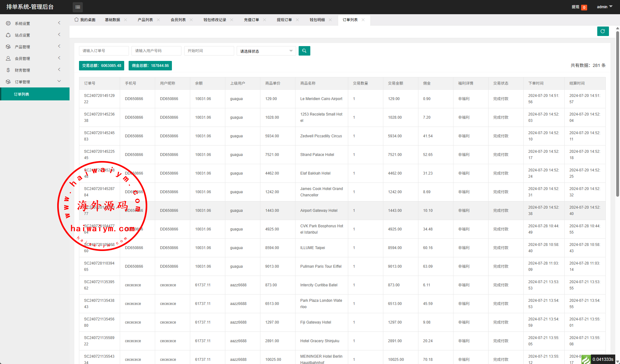This screenshot has height=364, width=620.
Task: Toggle the sidebar hamburger menu icon
Action: pyautogui.click(x=78, y=7)
